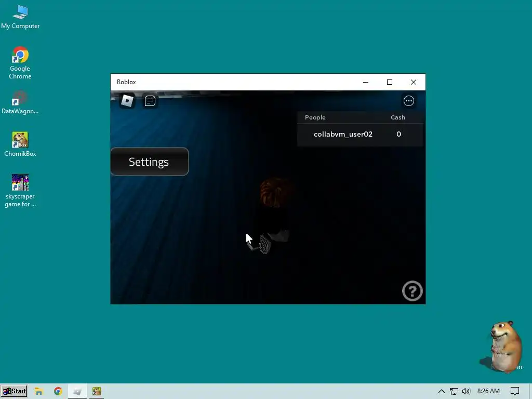Image resolution: width=532 pixels, height=399 pixels.
Task: Show hidden system tray icons
Action: (442, 391)
